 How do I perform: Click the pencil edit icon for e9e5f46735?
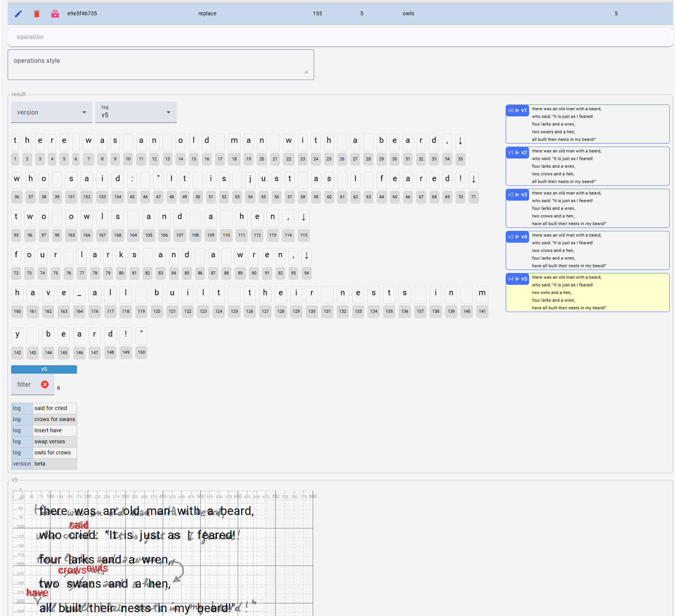18,14
